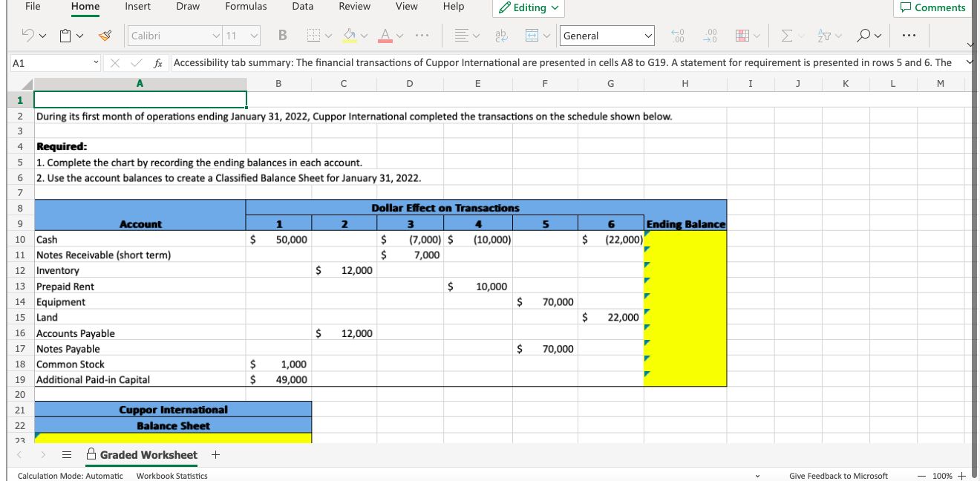Click the Wrap Text icon

point(501,36)
